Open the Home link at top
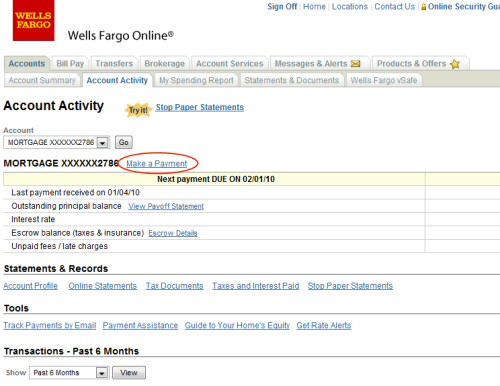 coord(314,7)
